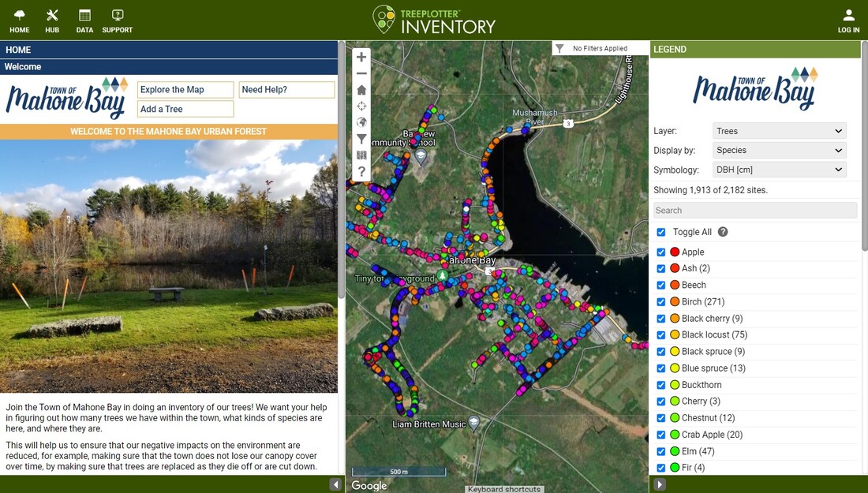Image resolution: width=868 pixels, height=493 pixels.
Task: Open the Display by Species dropdown
Action: 780,150
